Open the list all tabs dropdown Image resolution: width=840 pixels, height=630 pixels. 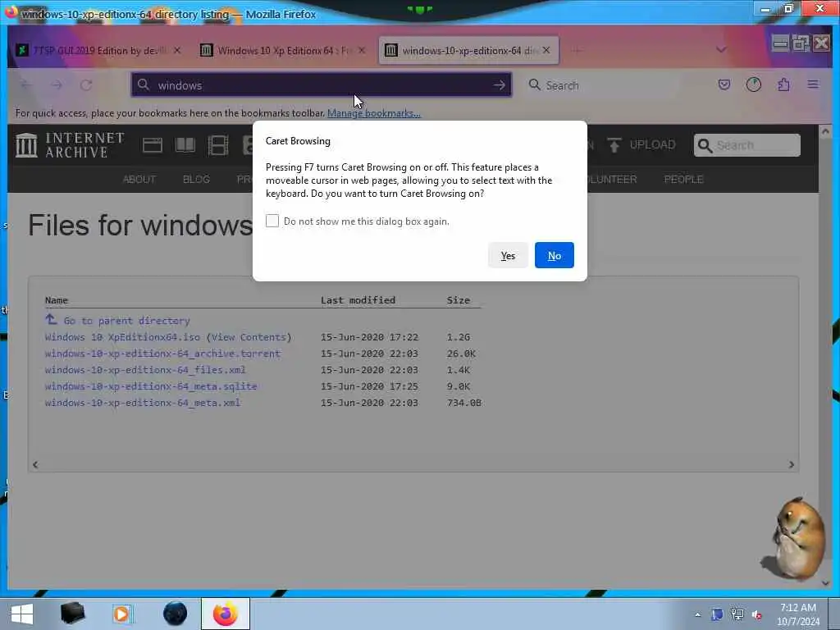point(721,50)
